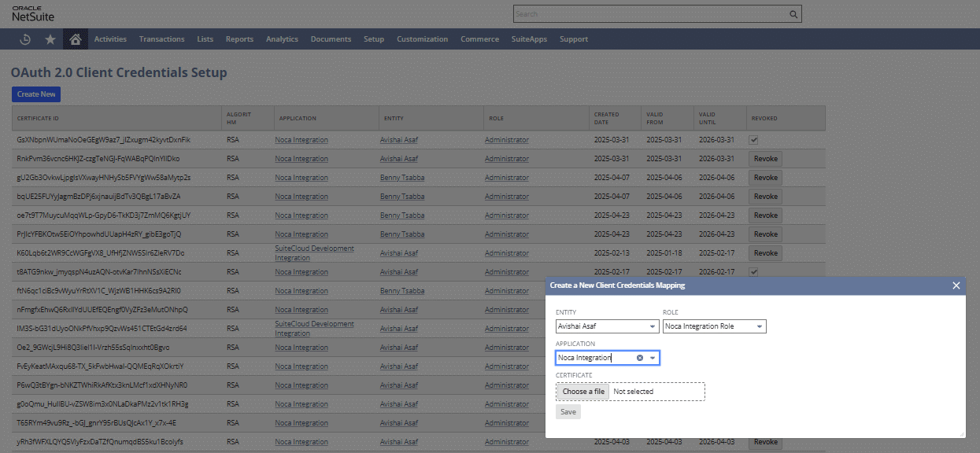This screenshot has height=453, width=980.
Task: Select the certificate ID starting with Oe2_9GWcjL
Action: click(93, 348)
